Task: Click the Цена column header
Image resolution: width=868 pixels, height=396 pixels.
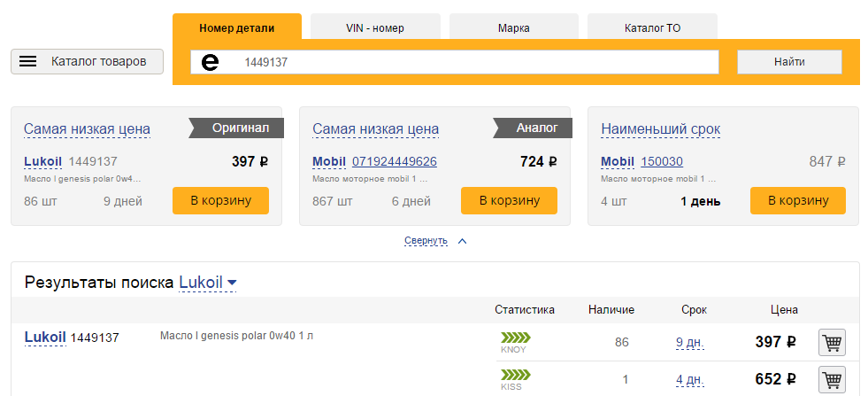Action: click(x=785, y=310)
